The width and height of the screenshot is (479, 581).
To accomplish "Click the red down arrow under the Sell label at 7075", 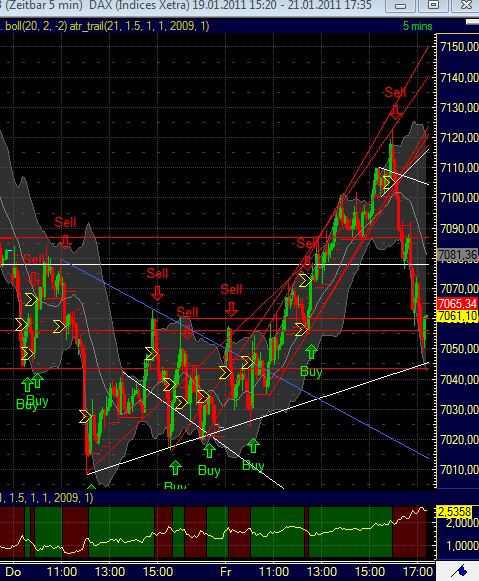I will pos(157,293).
